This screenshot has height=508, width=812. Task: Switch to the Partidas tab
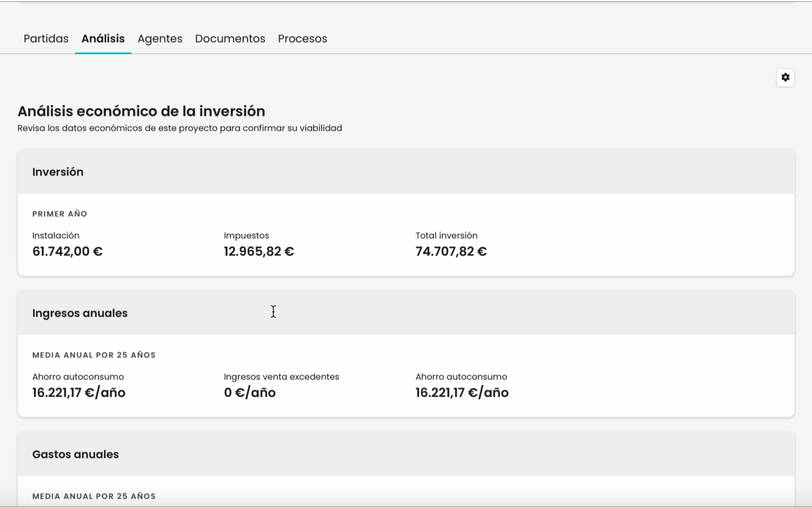tap(46, 39)
